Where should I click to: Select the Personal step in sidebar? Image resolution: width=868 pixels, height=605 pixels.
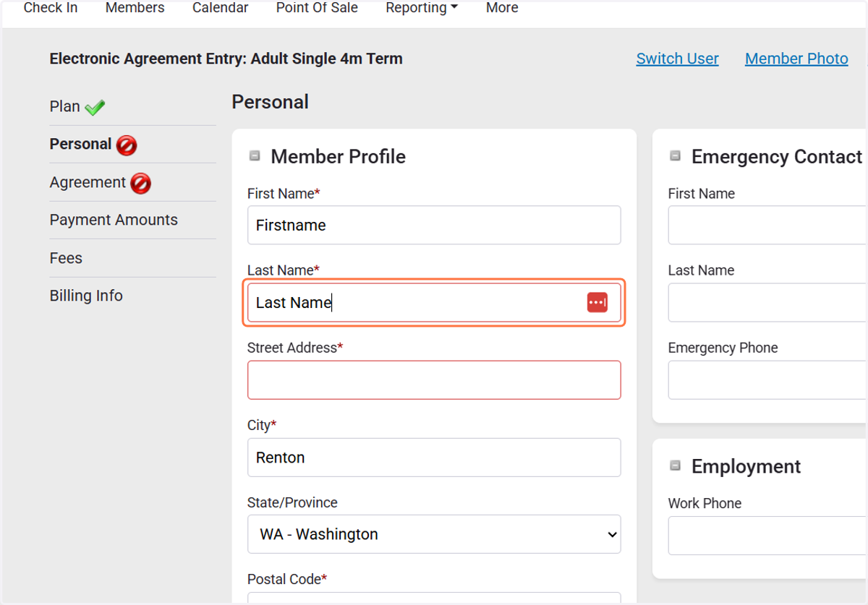(x=80, y=144)
